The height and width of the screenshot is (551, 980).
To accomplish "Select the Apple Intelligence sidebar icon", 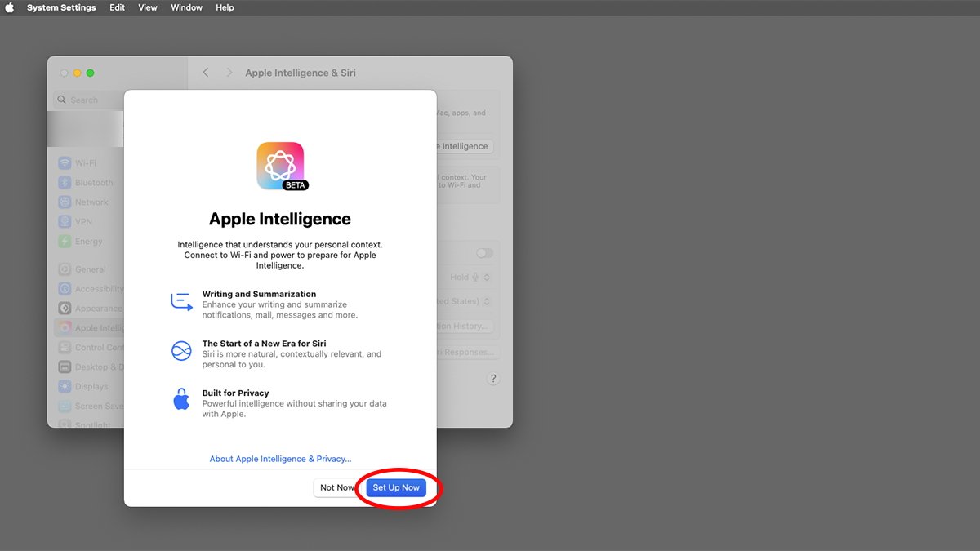I will 65,327.
